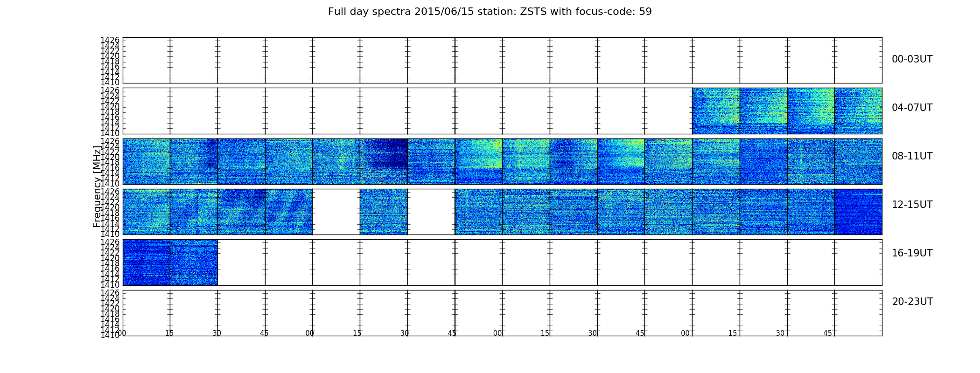Open the first colored spectrum in 04-07UT row

pyautogui.click(x=716, y=111)
